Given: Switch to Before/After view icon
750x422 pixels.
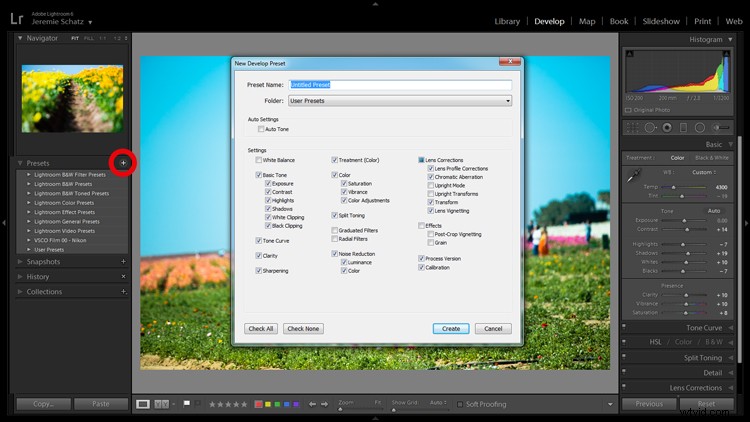Looking at the screenshot, I should point(162,404).
